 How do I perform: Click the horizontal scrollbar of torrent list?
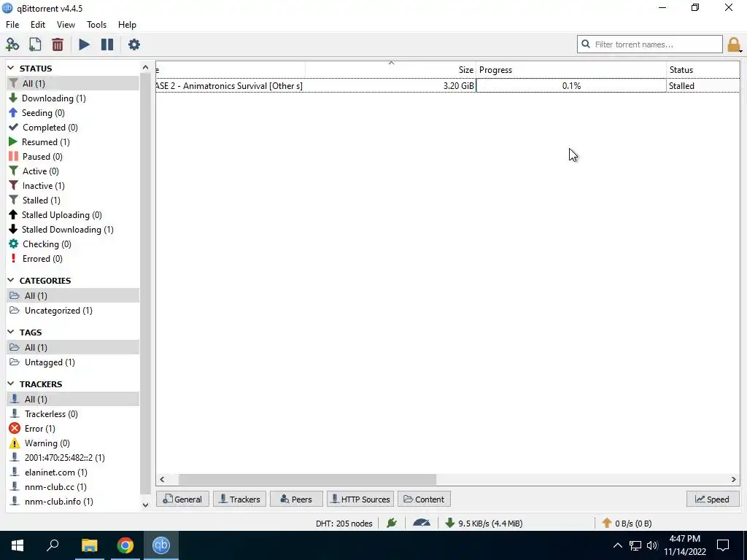(x=307, y=479)
